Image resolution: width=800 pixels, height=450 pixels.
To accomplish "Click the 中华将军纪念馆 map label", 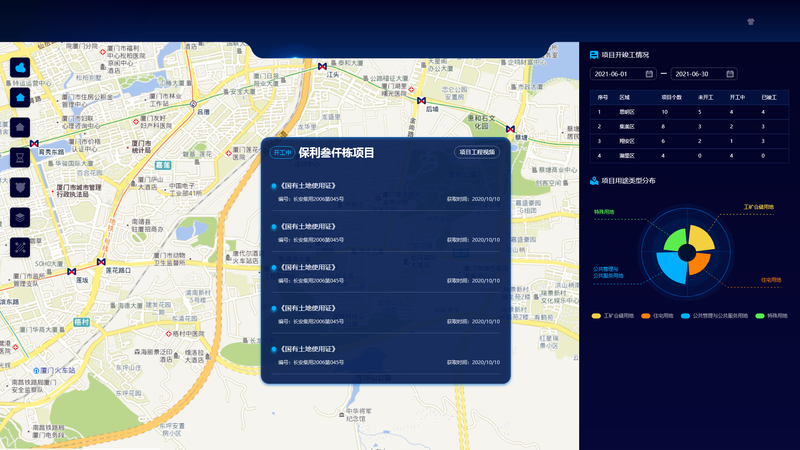I will [359, 415].
